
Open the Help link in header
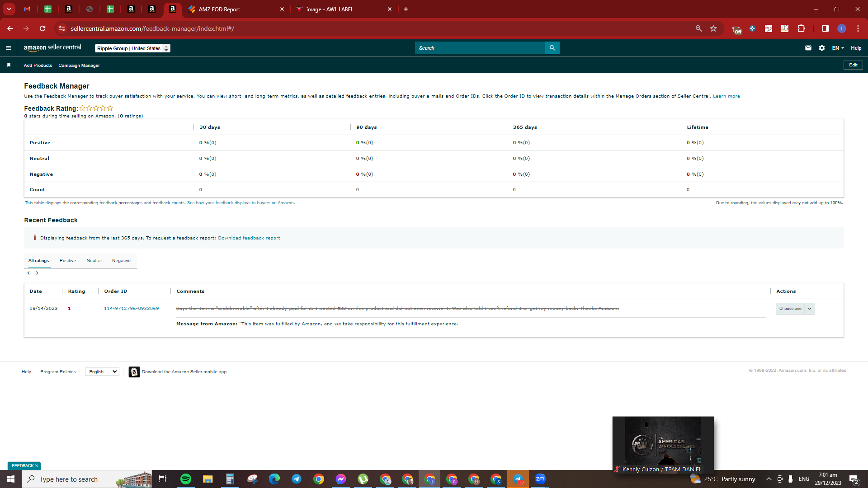(856, 48)
